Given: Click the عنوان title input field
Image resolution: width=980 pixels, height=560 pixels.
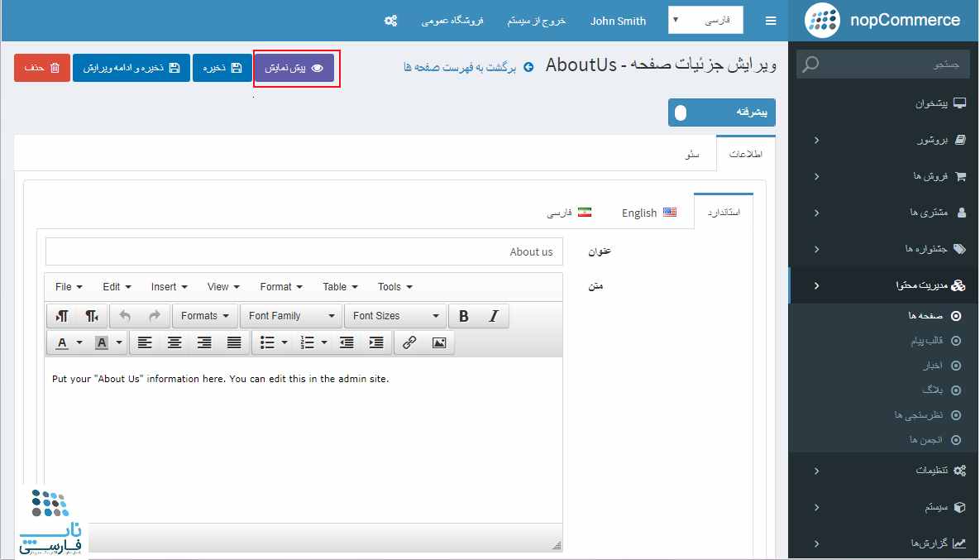Looking at the screenshot, I should (304, 251).
